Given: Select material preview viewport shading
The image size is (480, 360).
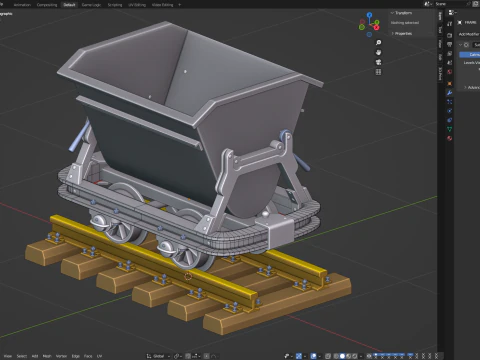Looking at the screenshot, I should tap(348, 356).
